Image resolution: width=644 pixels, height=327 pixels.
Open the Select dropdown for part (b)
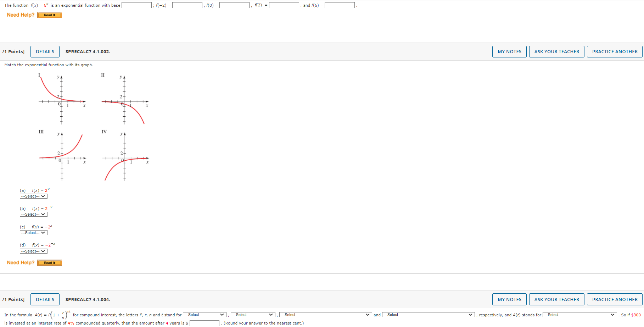tap(34, 214)
